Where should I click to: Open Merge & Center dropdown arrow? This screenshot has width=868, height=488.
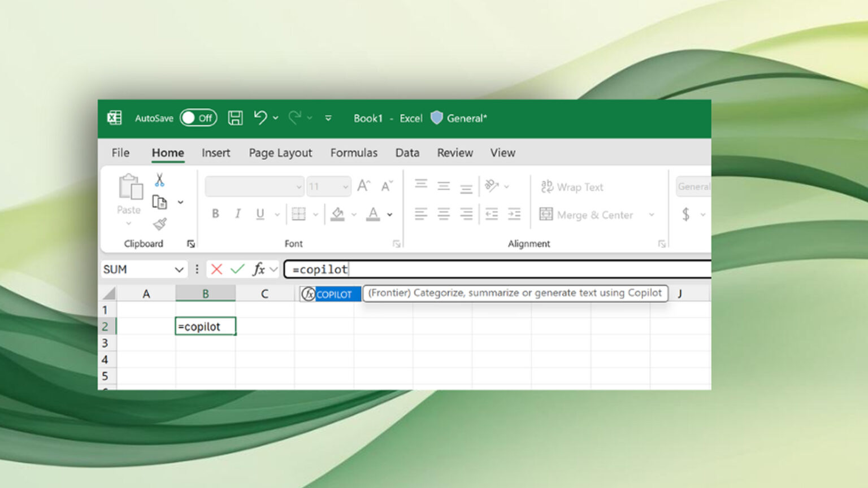pos(652,215)
